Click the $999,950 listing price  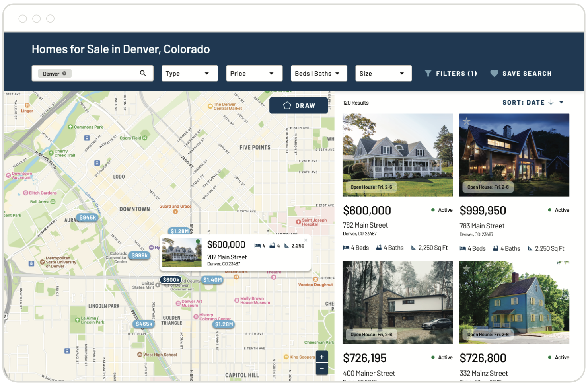pos(483,211)
